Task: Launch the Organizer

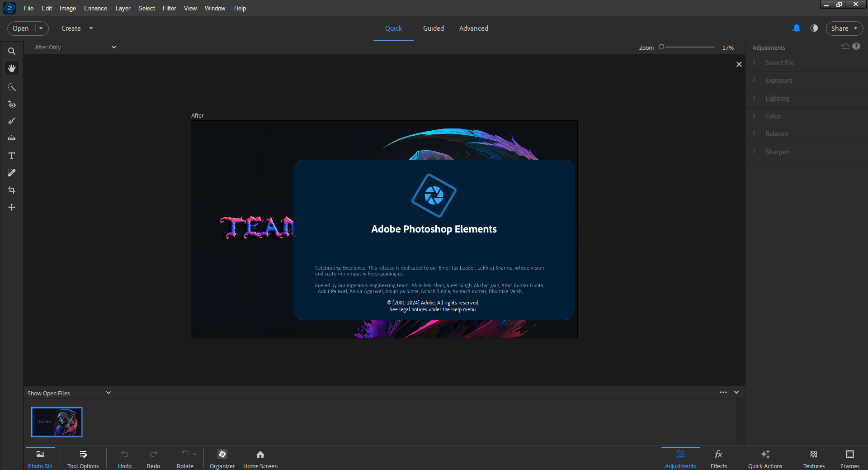Action: tap(222, 459)
